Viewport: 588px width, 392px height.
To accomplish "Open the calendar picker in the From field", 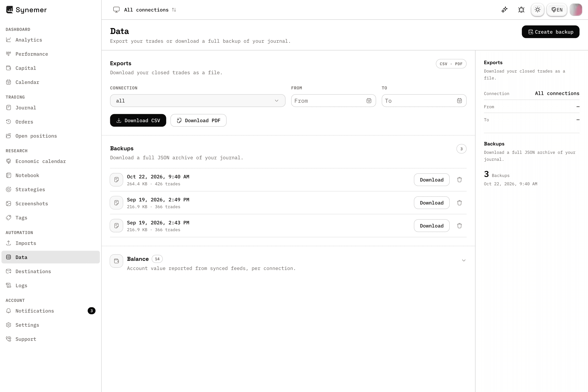I will point(369,100).
